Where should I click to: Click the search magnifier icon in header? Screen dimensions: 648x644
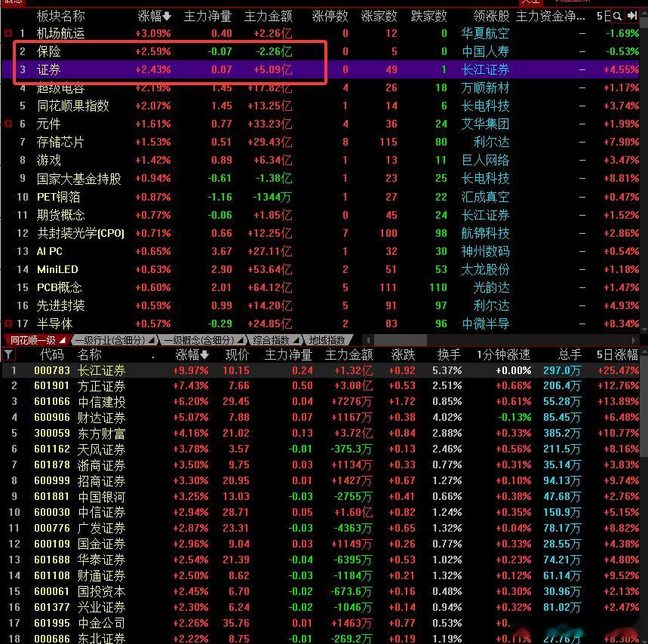tap(617, 16)
